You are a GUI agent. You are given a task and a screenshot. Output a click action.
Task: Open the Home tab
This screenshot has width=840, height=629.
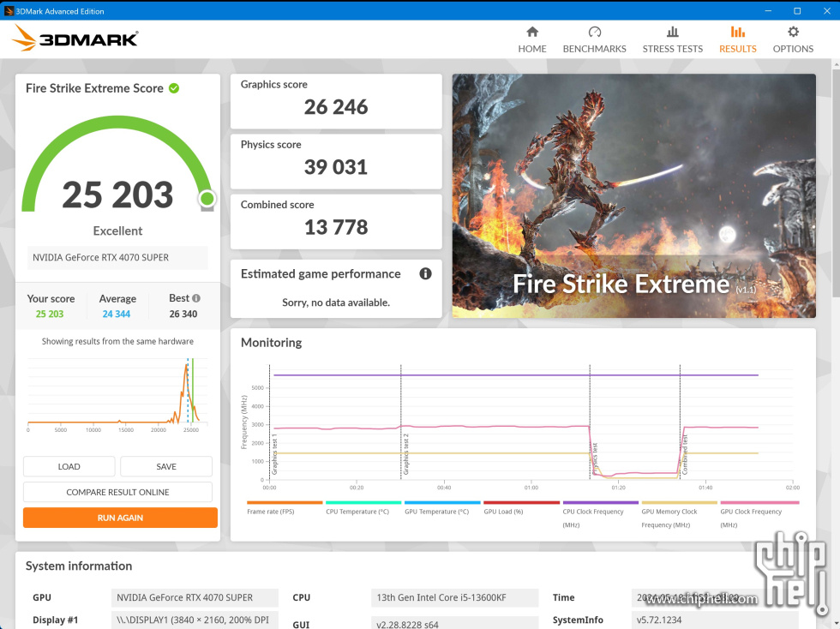tap(532, 39)
